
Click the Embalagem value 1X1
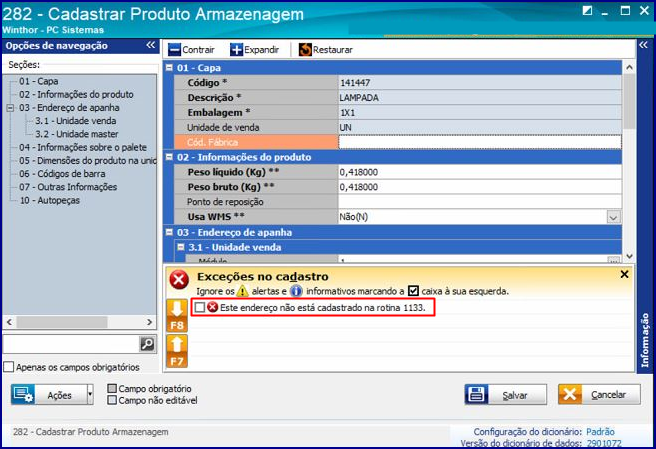347,113
